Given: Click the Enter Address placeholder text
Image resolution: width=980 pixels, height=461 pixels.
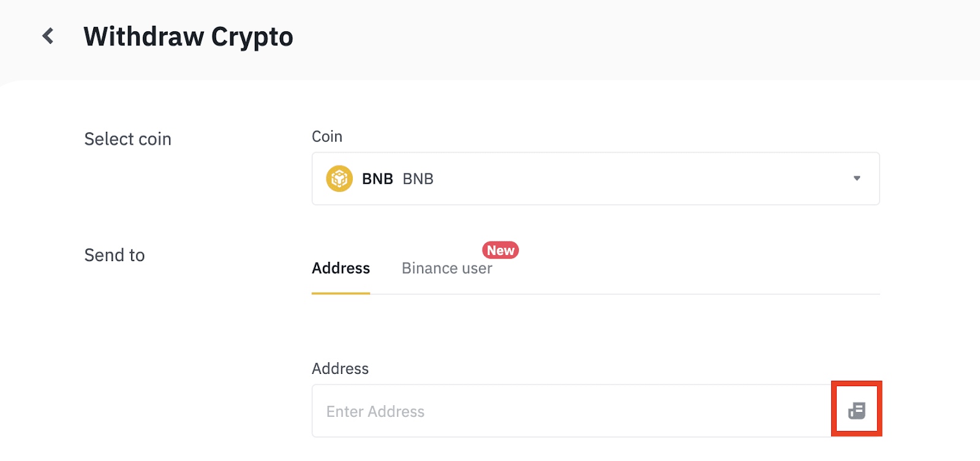Looking at the screenshot, I should (375, 411).
